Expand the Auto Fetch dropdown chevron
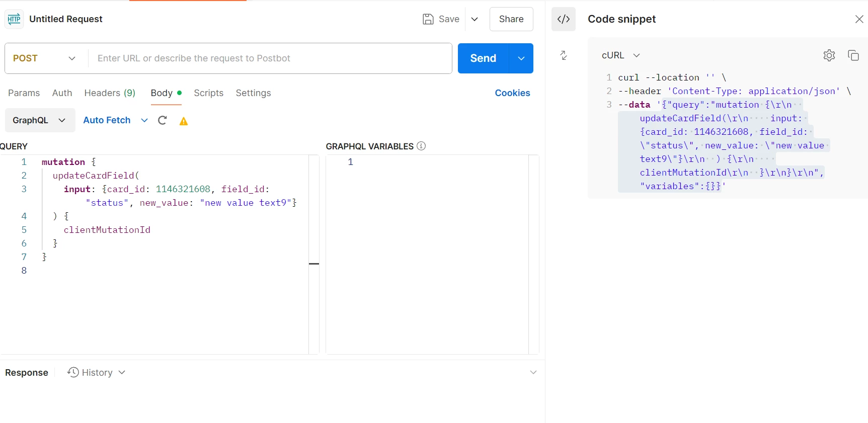Image resolution: width=868 pixels, height=423 pixels. point(144,120)
